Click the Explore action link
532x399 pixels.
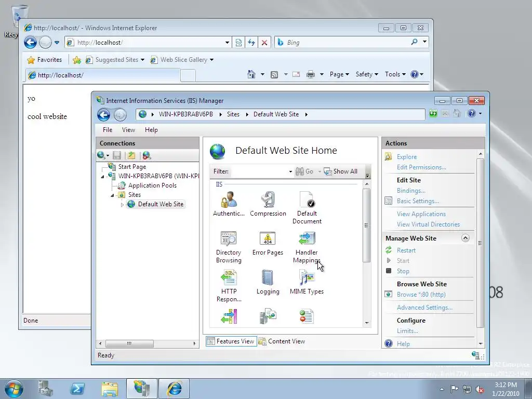(x=407, y=157)
